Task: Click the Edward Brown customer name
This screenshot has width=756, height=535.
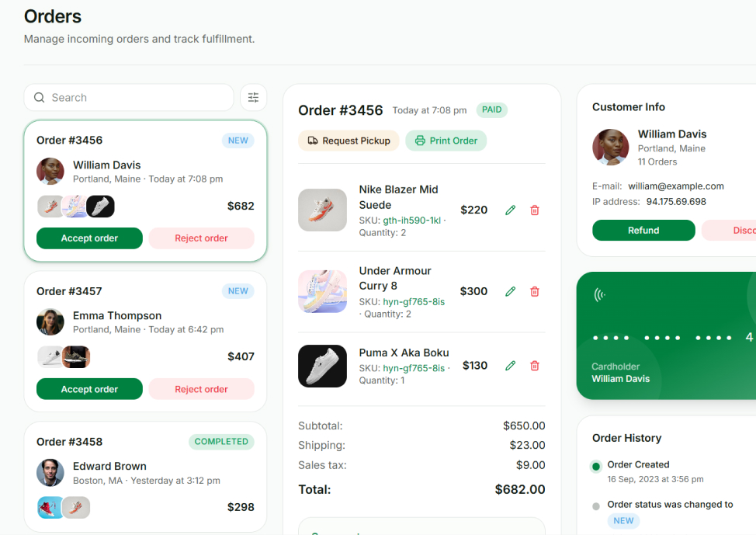Action: coord(109,466)
